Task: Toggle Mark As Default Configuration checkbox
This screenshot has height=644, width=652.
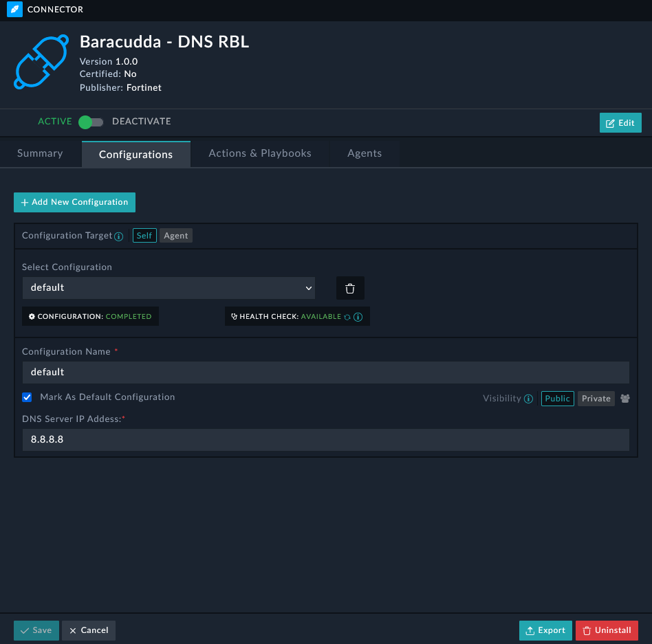Action: pos(27,397)
